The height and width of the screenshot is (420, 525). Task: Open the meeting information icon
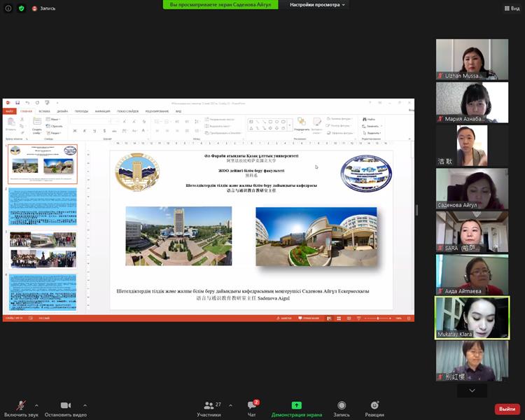pos(8,8)
